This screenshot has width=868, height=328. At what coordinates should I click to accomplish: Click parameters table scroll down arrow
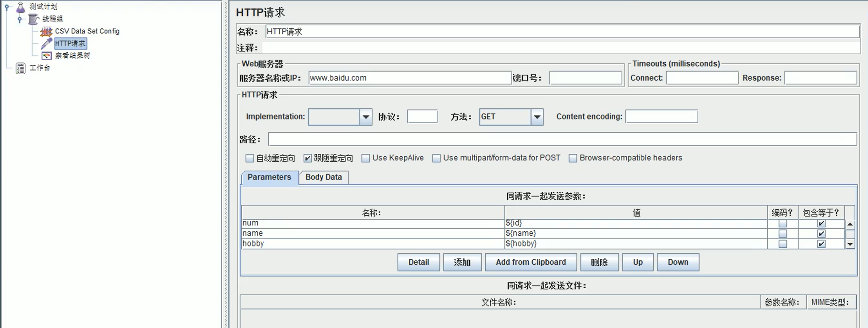click(x=850, y=244)
